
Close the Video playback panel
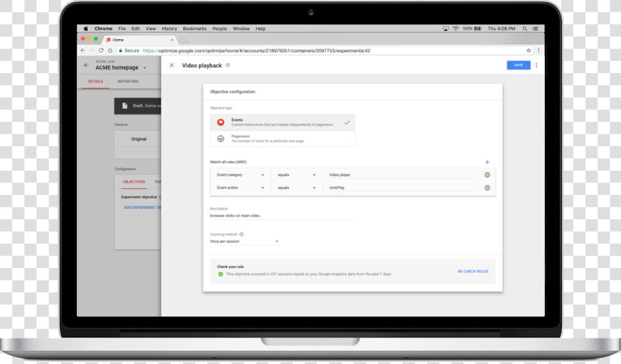pos(172,65)
